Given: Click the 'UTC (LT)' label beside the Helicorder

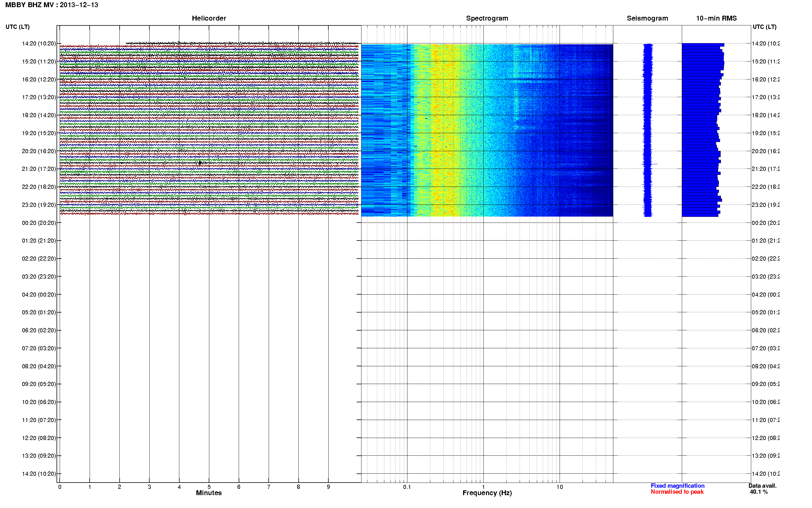Looking at the screenshot, I should [17, 27].
